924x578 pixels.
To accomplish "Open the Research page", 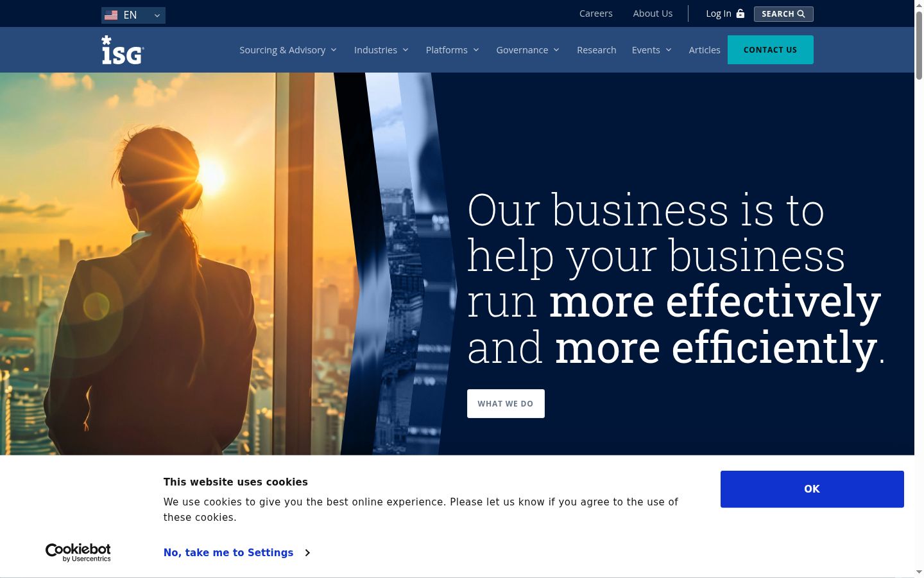I will (x=596, y=50).
